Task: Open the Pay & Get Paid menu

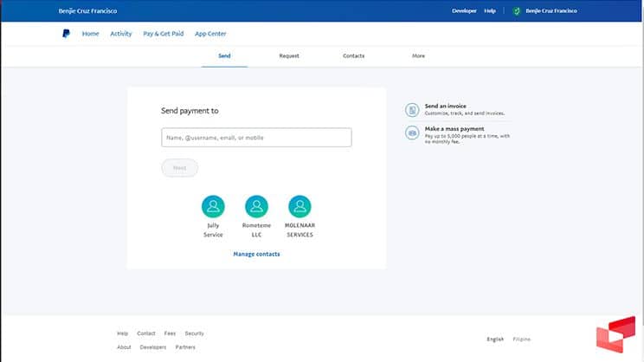Action: tap(164, 34)
